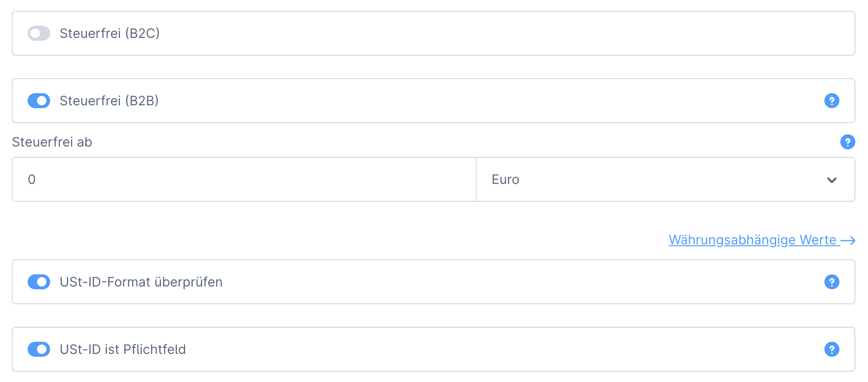Click the arrow icon after Währungsabhängige Werte
Viewport: 868px width, 382px height.
point(848,240)
